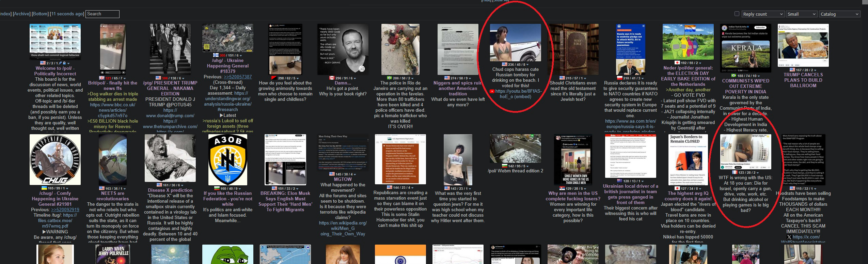The width and height of the screenshot is (868, 264).
Task: Open thread menu arrow after 296 / 91 / 6
Action: pyautogui.click(x=356, y=78)
